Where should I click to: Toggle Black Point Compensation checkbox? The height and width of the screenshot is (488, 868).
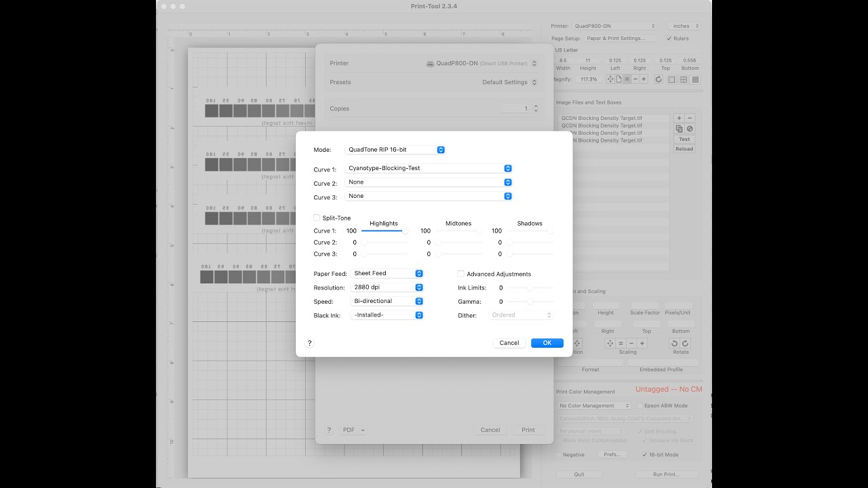coord(559,441)
